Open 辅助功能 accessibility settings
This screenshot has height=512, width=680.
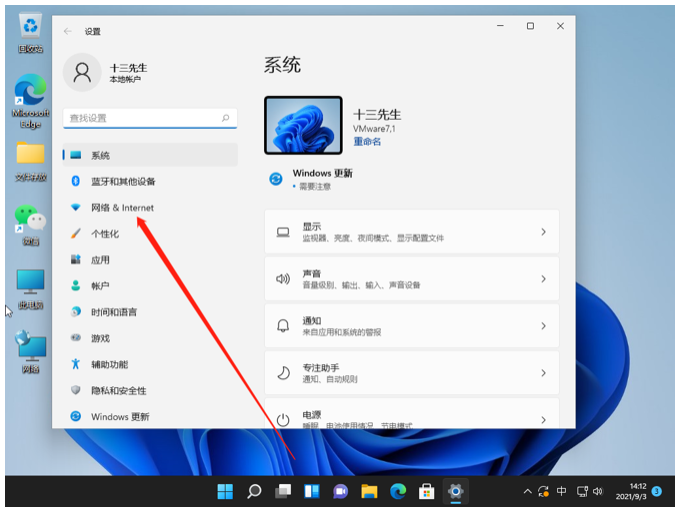pyautogui.click(x=109, y=364)
